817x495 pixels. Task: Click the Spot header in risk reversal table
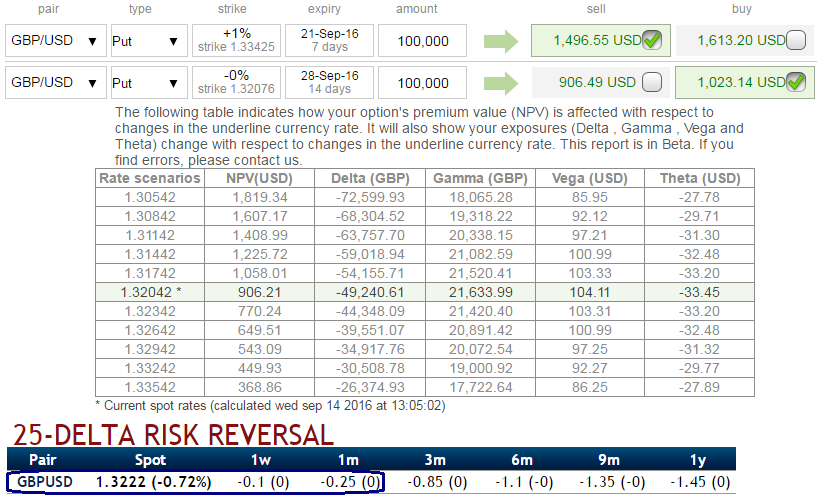pyautogui.click(x=151, y=460)
